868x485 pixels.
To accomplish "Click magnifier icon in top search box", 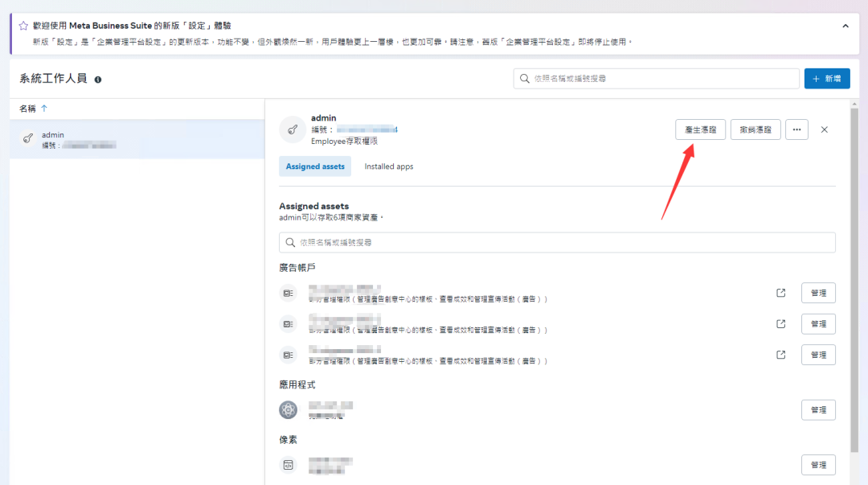I will pyautogui.click(x=524, y=79).
